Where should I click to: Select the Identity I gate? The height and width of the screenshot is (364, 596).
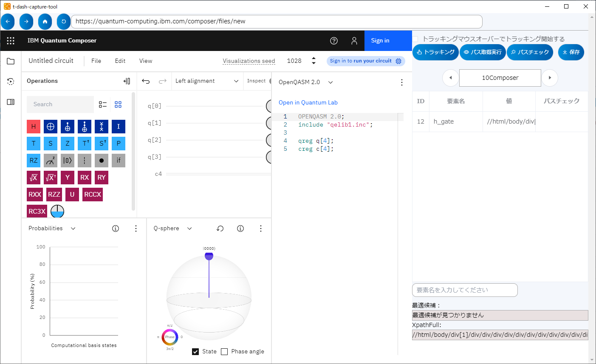point(119,127)
